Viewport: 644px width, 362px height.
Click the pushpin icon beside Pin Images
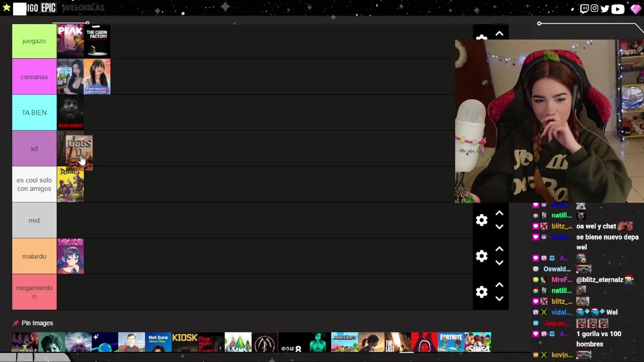pos(16,323)
